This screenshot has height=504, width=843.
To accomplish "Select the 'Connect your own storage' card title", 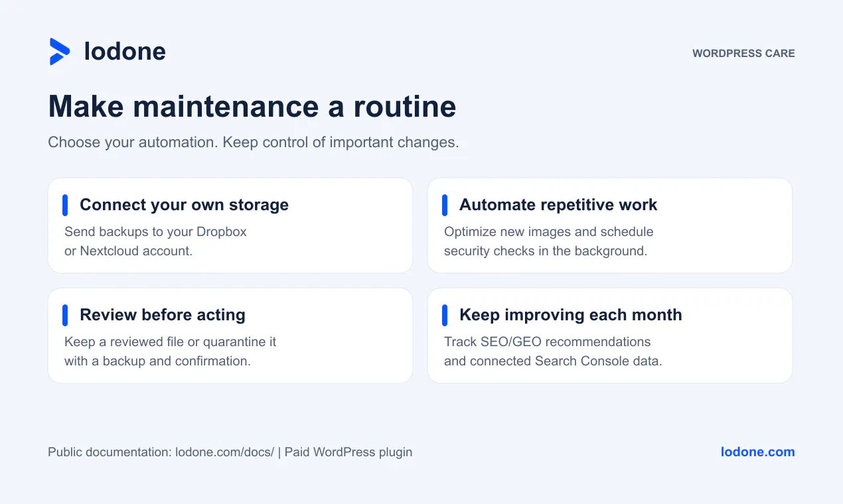I will [184, 205].
